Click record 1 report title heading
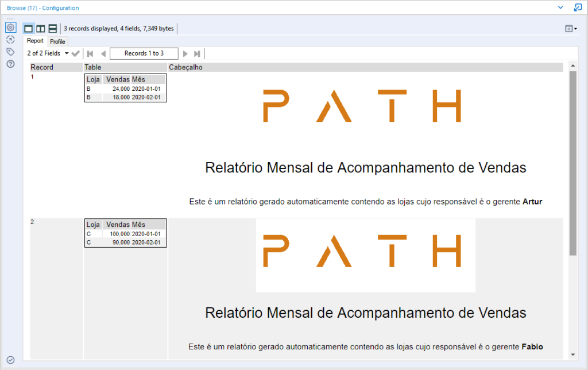 pos(366,168)
